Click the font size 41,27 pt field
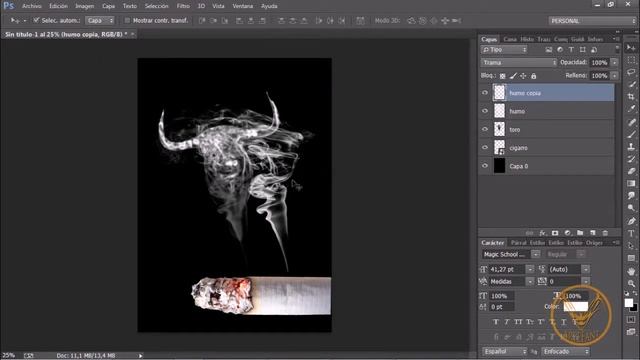Image resolution: width=640 pixels, height=360 pixels. pos(507,269)
